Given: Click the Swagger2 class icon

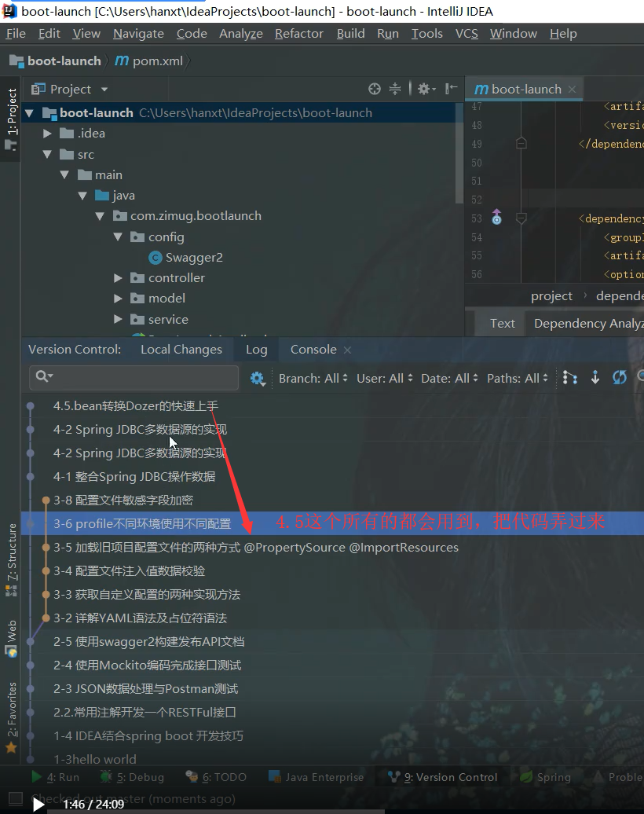Looking at the screenshot, I should pos(156,258).
